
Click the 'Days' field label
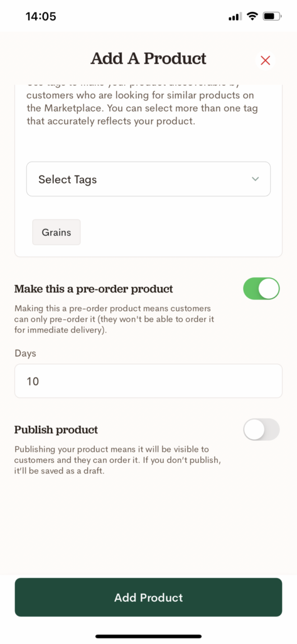[26, 353]
